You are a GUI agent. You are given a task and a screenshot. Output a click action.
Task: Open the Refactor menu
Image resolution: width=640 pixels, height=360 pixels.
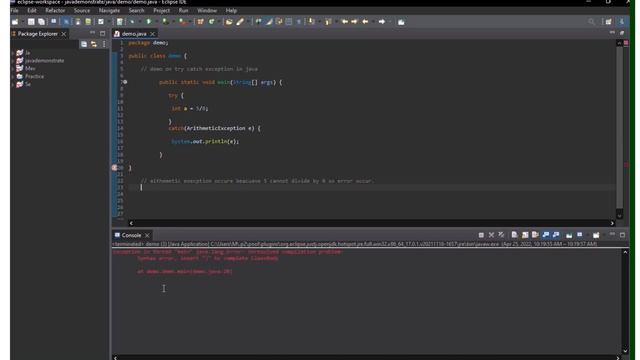(55, 11)
